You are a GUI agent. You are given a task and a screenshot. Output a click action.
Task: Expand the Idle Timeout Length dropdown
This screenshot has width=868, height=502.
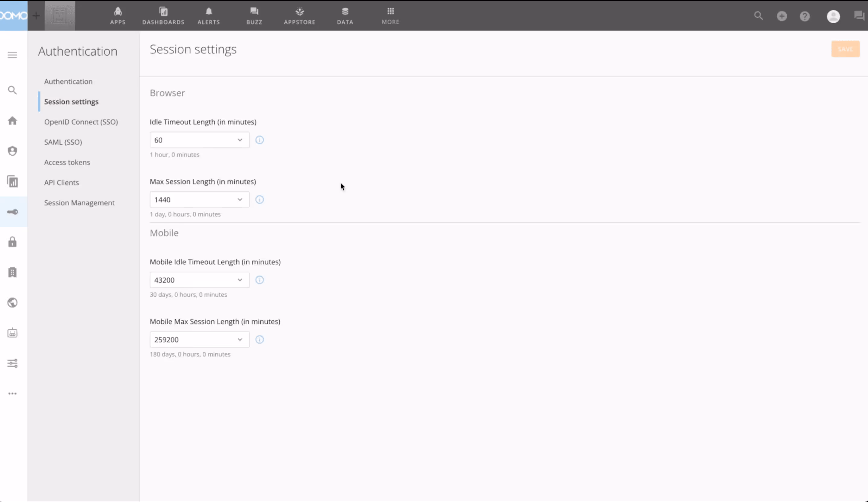click(199, 140)
